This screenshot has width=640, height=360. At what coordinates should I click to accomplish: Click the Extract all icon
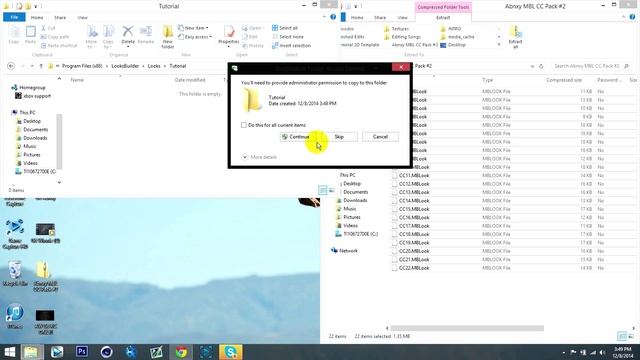pos(516,37)
